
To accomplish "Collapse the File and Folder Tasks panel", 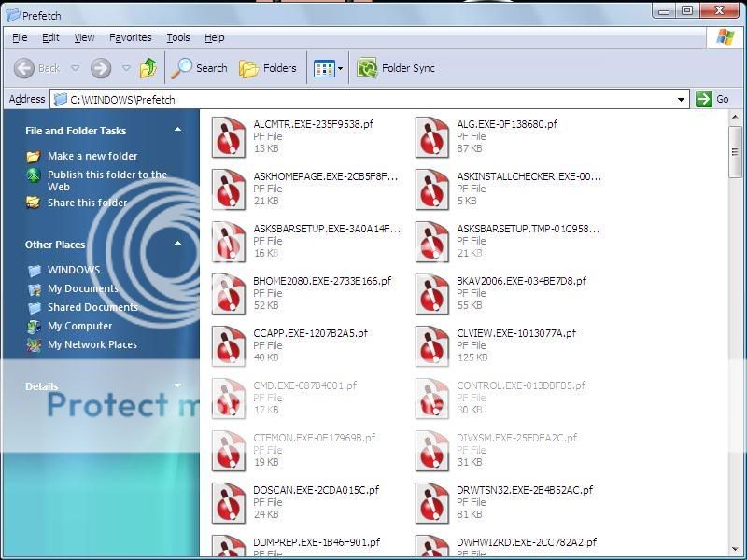I will [x=177, y=131].
